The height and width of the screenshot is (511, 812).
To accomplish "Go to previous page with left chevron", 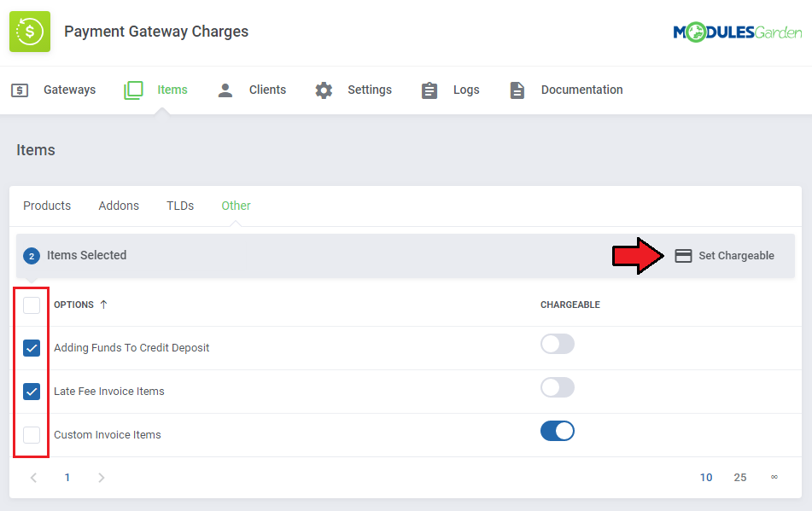I will pyautogui.click(x=33, y=478).
